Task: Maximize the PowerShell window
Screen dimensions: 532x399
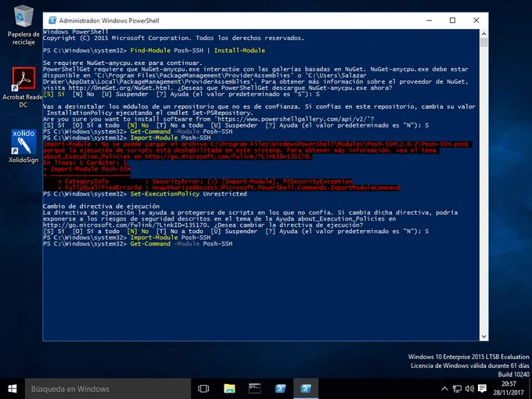Action: [x=452, y=20]
